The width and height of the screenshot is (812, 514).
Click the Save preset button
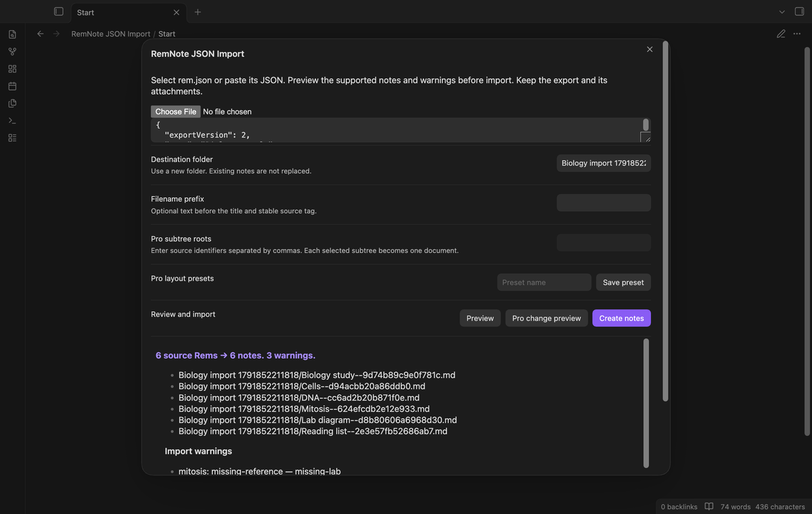pos(623,282)
